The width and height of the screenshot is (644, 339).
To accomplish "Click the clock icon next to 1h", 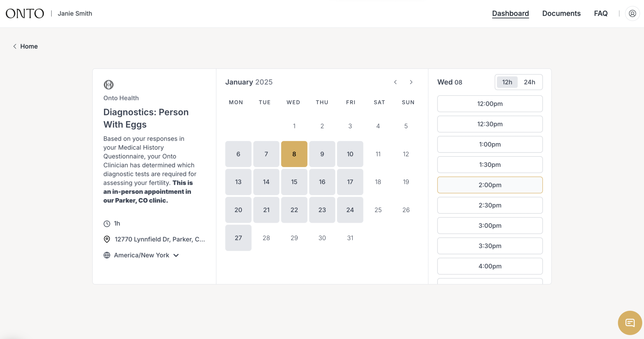I will click(107, 223).
